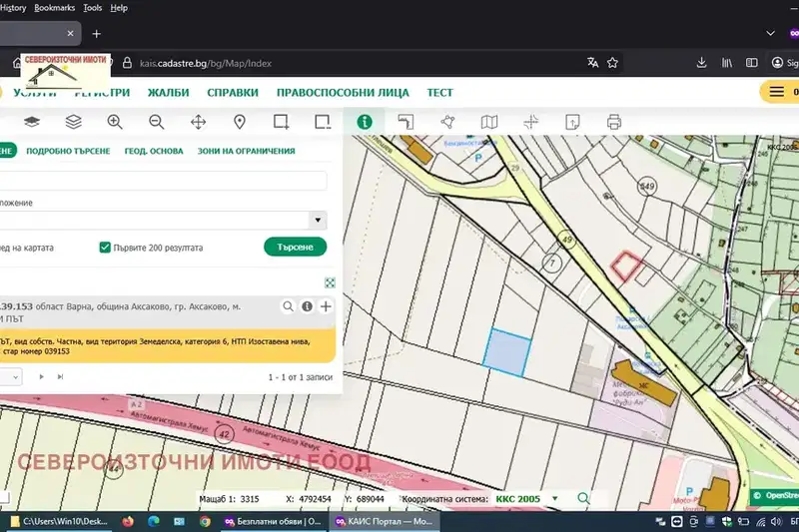Screen dimensions: 799x532
Task: Zoom to result 39.153 with magnifier icon
Action: (289, 306)
